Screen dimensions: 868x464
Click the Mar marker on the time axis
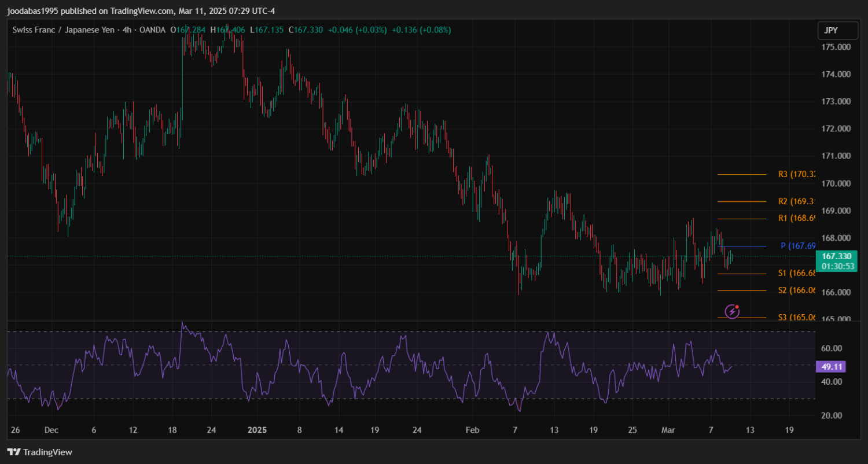[668, 430]
